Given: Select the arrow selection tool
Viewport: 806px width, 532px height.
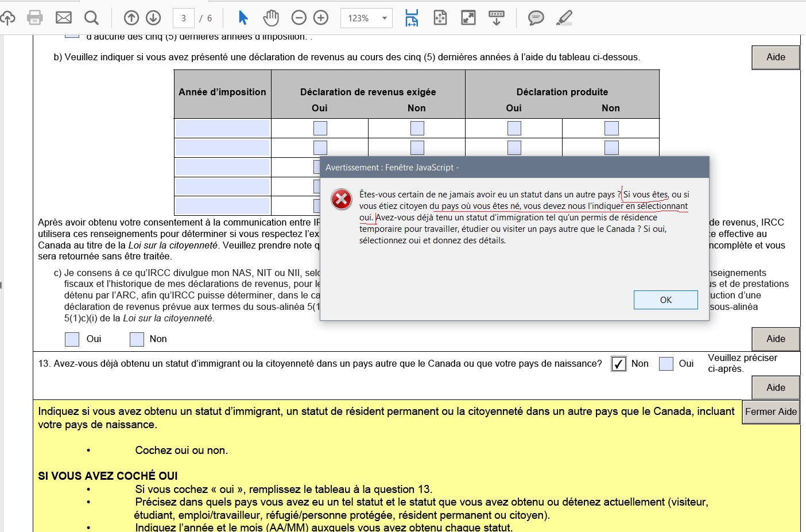Looking at the screenshot, I should [243, 18].
